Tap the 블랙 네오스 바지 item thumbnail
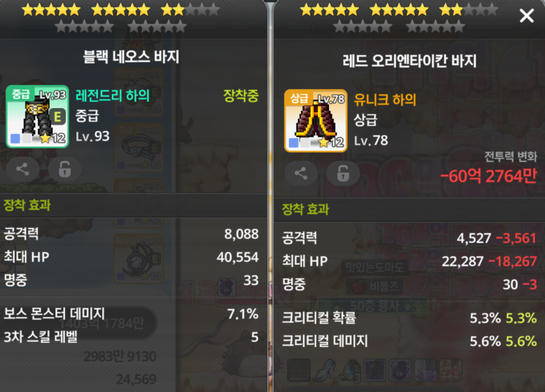Viewport: 545px width, 392px height. tap(37, 116)
